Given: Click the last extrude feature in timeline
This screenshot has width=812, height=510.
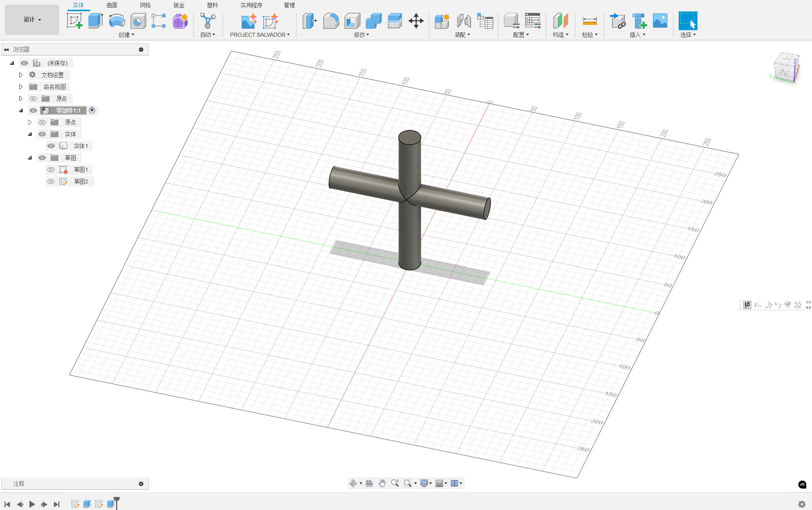Looking at the screenshot, I should point(111,504).
